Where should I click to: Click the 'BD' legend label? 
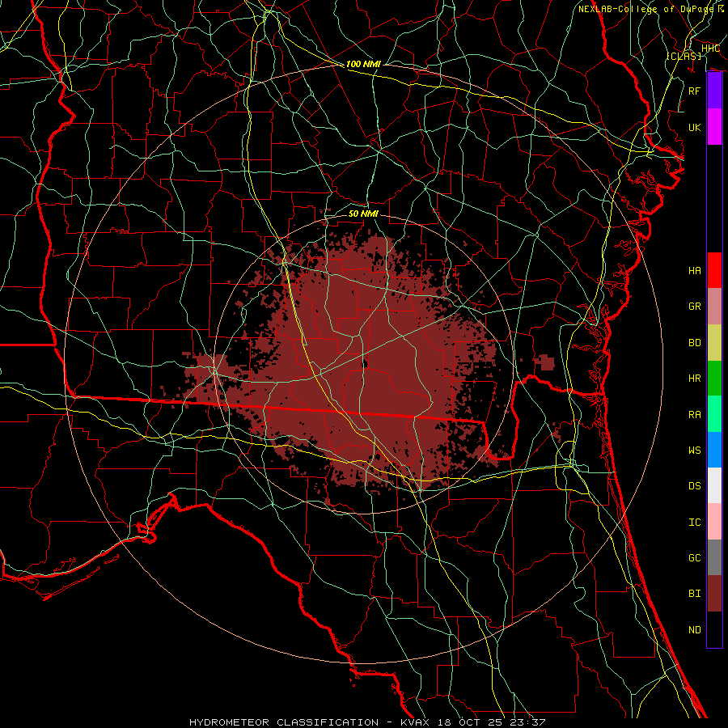(694, 343)
